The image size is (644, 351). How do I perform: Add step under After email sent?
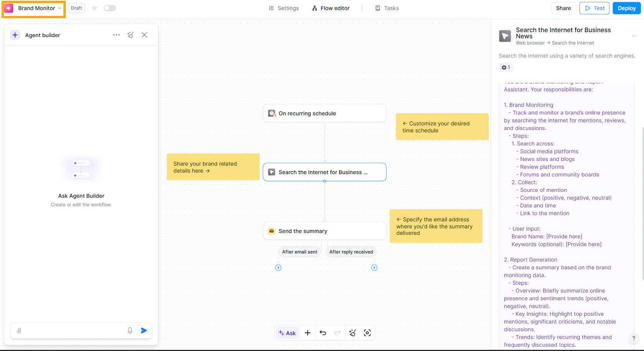pyautogui.click(x=278, y=268)
